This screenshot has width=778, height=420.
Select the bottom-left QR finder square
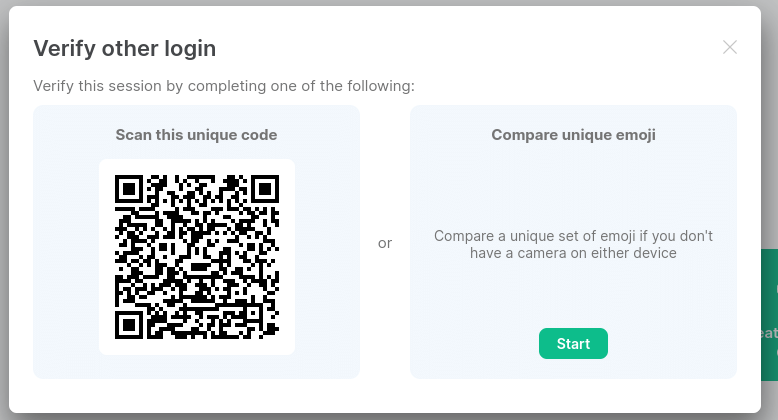click(129, 325)
